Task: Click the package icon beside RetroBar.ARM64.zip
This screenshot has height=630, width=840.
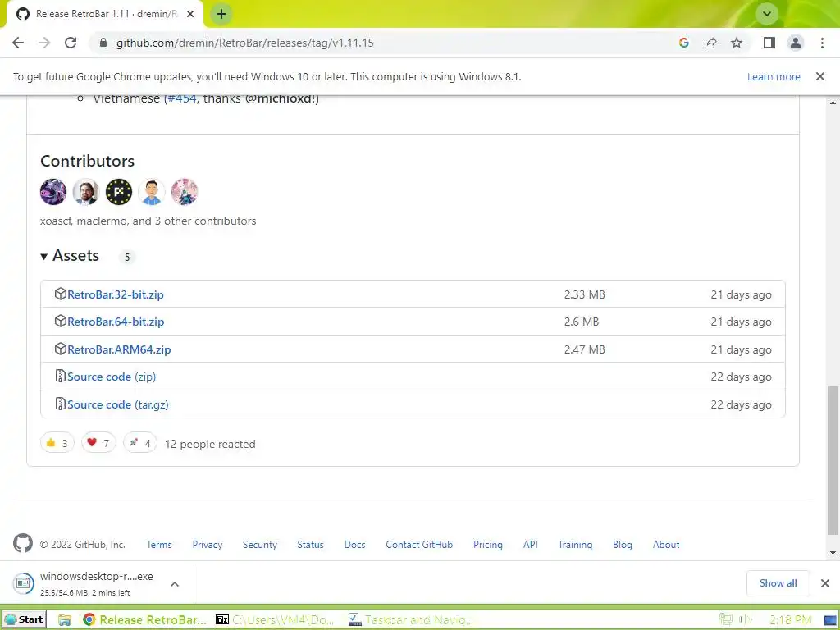Action: (x=61, y=349)
